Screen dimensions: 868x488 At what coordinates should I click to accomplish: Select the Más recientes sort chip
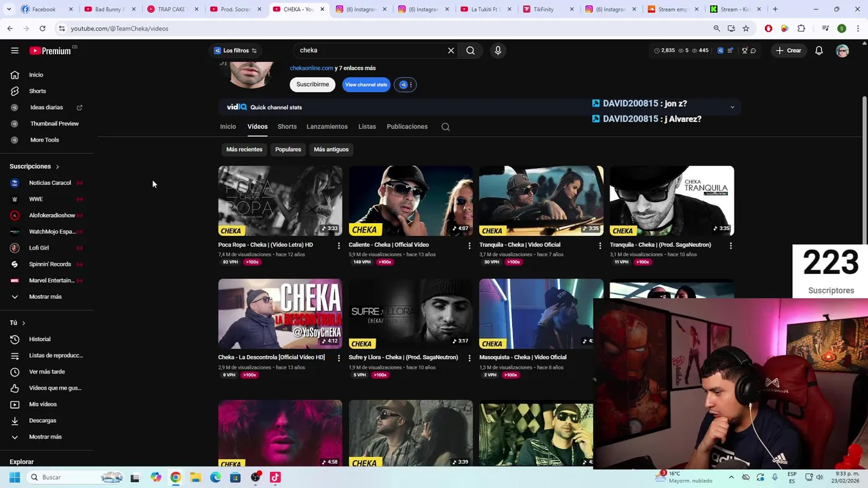244,149
